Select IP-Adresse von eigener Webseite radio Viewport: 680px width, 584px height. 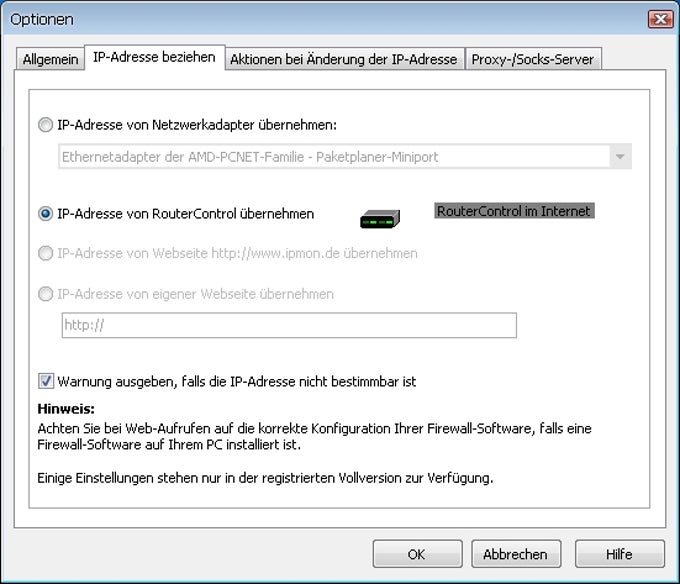point(46,294)
